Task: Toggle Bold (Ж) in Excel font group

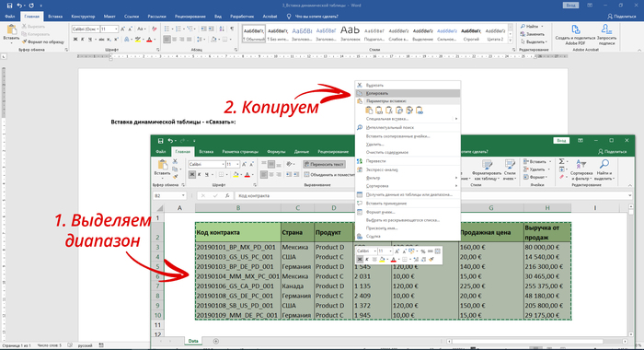Action: pyautogui.click(x=192, y=175)
